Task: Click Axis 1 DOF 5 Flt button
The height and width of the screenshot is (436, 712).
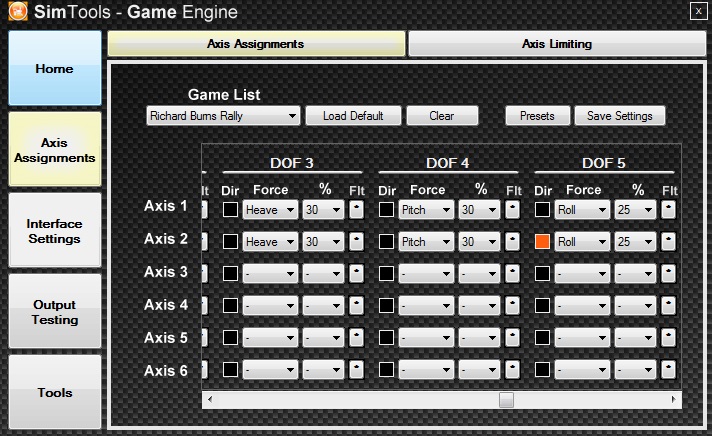Action: point(670,209)
